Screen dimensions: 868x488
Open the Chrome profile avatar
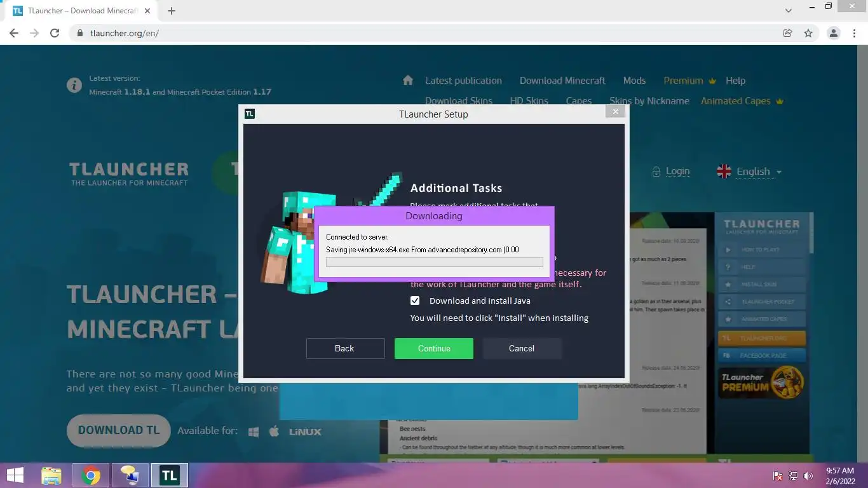click(x=834, y=33)
